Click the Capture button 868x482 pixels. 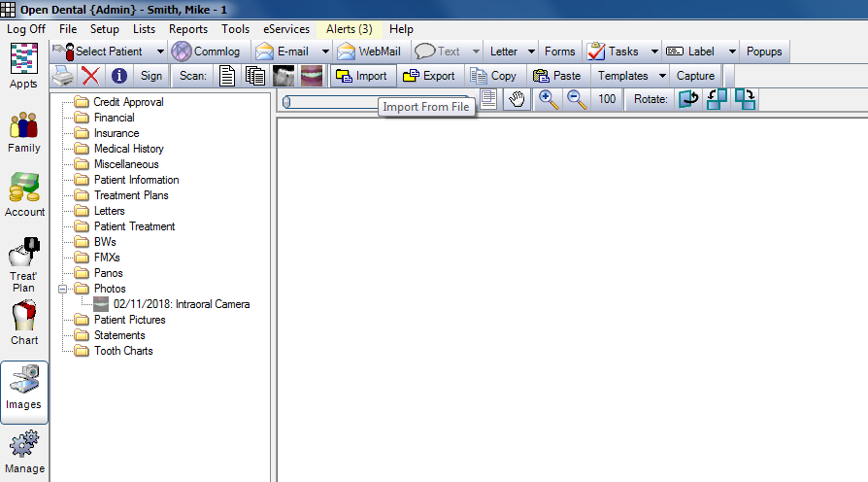pyautogui.click(x=695, y=76)
